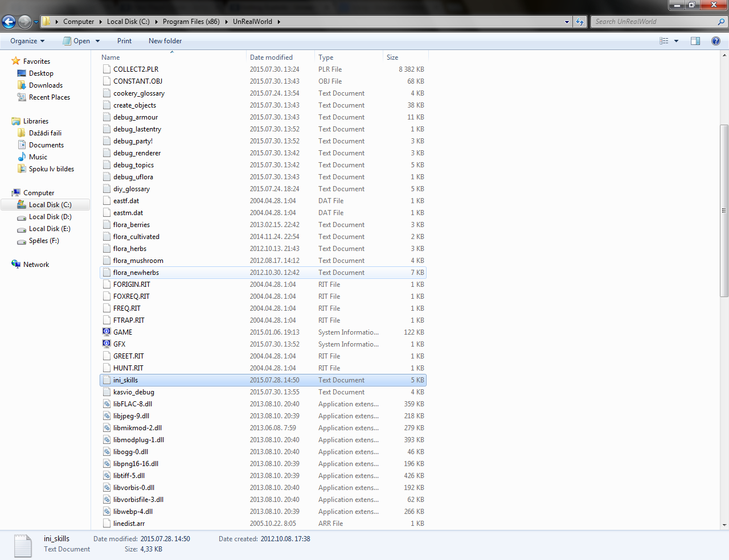Open the Music library

(38, 157)
